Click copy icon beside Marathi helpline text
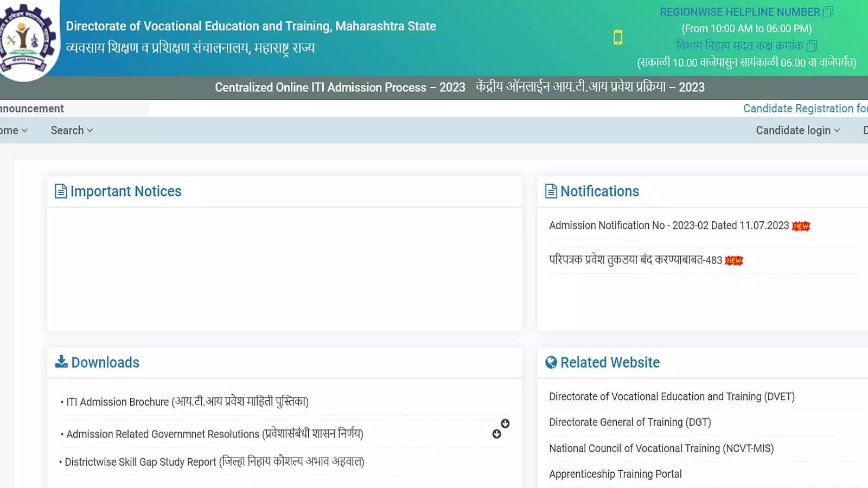This screenshot has height=488, width=868. click(812, 46)
